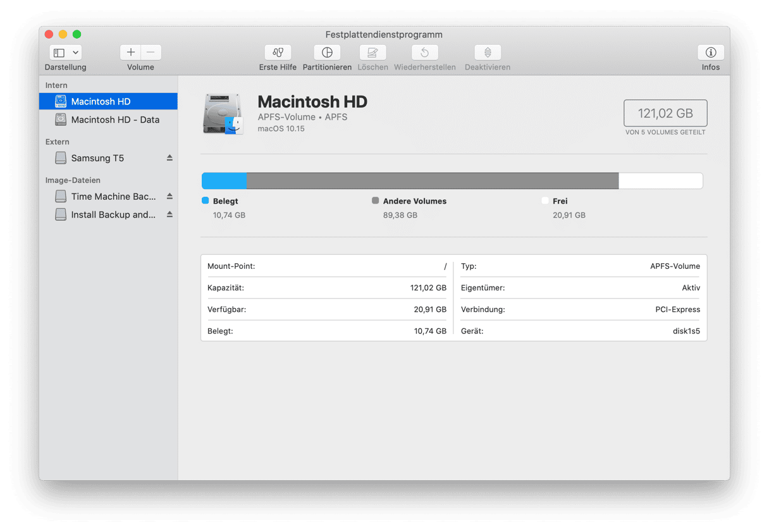Screen dimensions: 769x532
Task: Eject the Time Machine Backup image
Action: [x=169, y=196]
